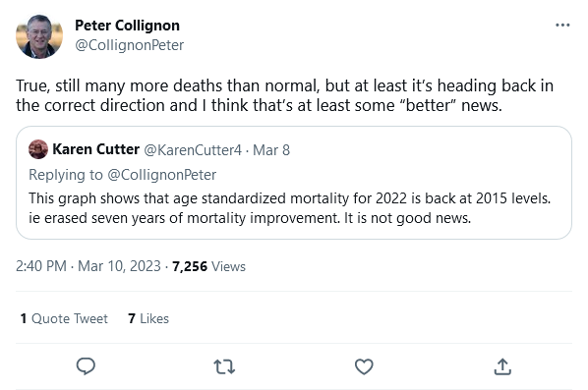
Task: Click the Replying to label in quote
Action: tap(66, 175)
